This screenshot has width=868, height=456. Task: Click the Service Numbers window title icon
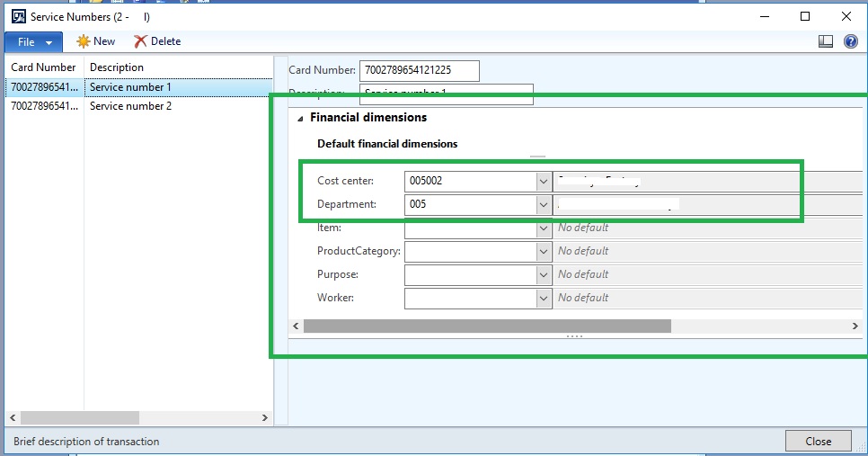(16, 16)
